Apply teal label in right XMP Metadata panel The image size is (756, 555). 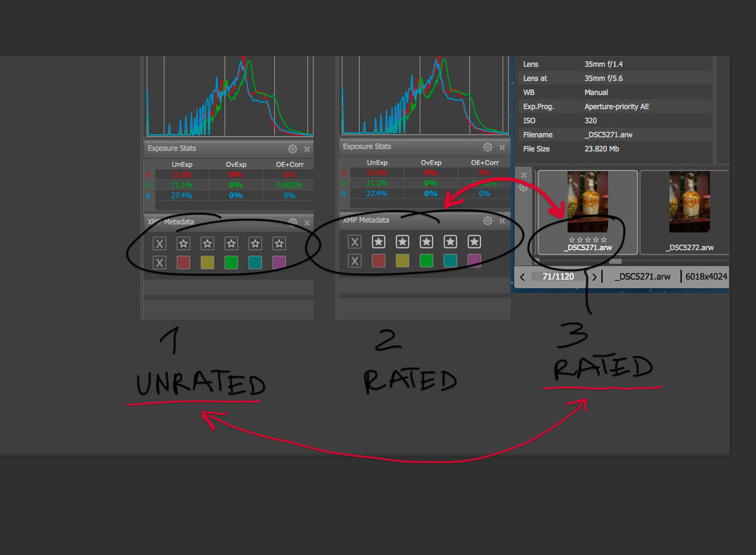(x=450, y=261)
